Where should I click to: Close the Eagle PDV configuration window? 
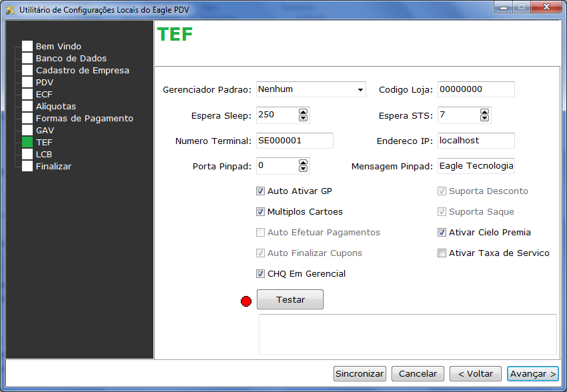coord(547,7)
